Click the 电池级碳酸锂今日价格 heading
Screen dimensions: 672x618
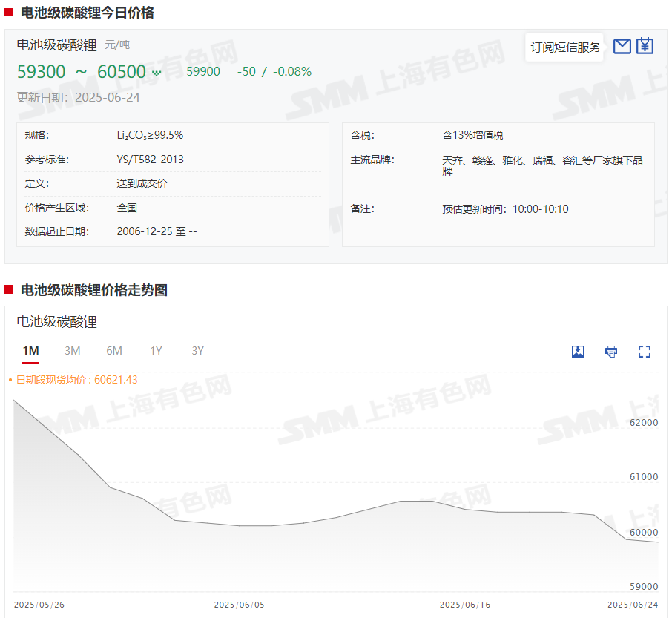(88, 13)
